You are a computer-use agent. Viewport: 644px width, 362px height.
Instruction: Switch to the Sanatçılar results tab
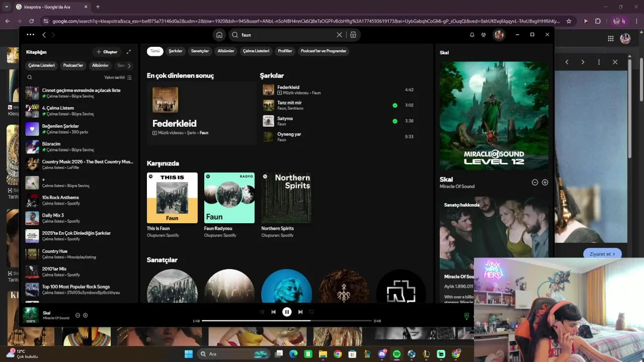click(200, 51)
